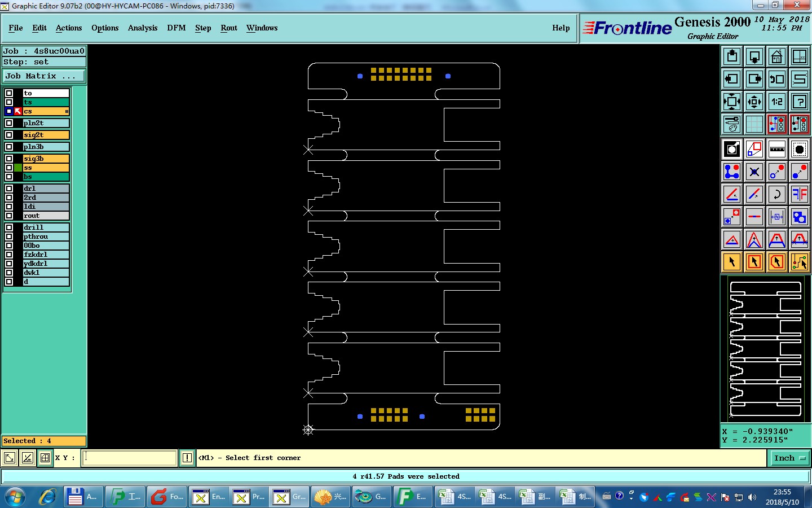Toggle the 'ts' layer checkbox

(x=9, y=102)
